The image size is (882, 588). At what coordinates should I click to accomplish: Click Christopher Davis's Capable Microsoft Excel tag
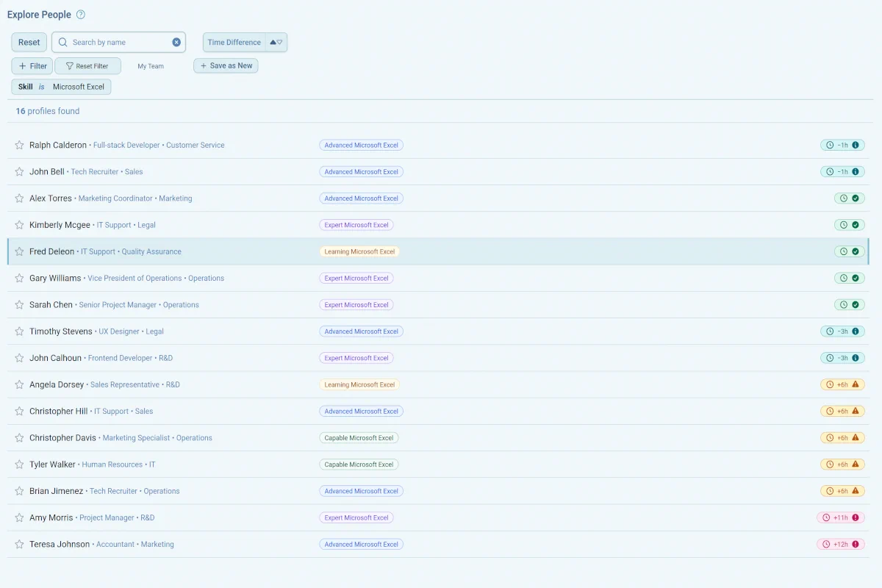point(359,438)
